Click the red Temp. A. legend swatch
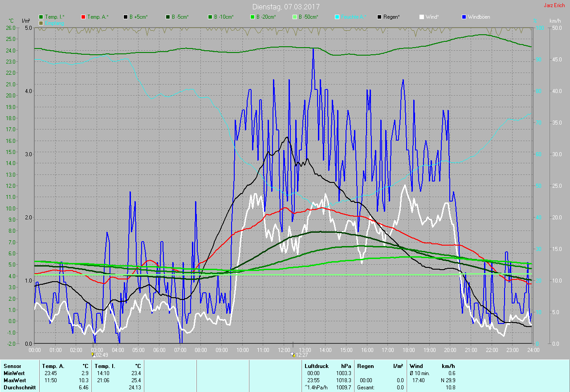Image resolution: width=570 pixels, height=392 pixels. [84, 17]
